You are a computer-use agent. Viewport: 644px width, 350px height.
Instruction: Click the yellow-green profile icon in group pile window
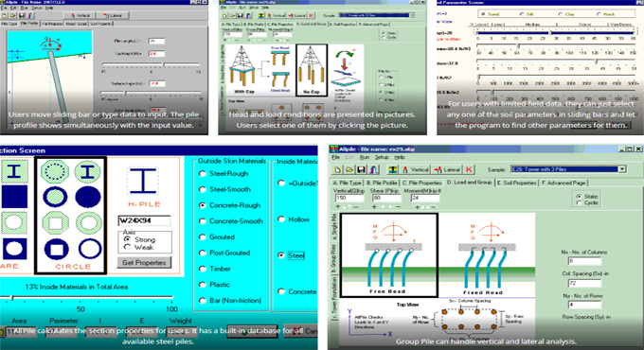393,169
